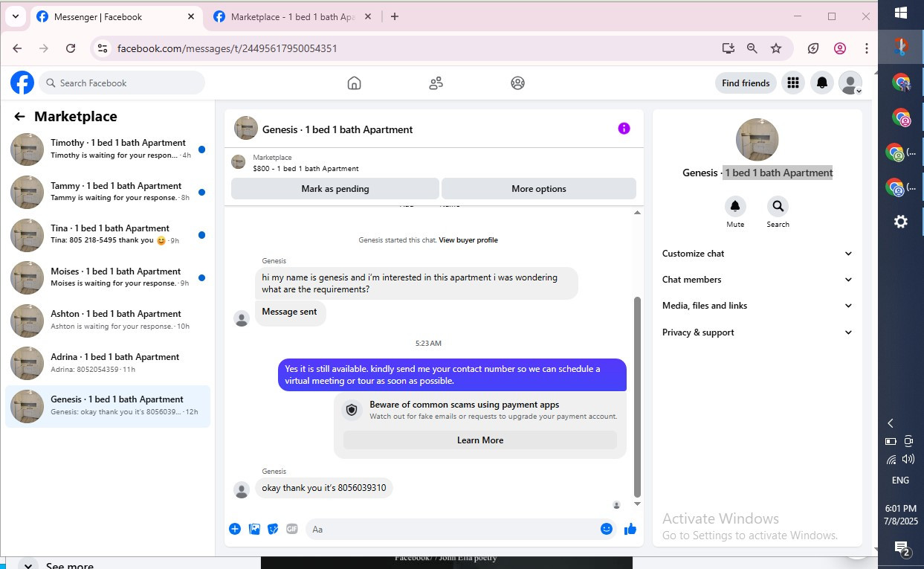Go back from Marketplace with the arrow
Image resolution: width=924 pixels, height=569 pixels.
click(19, 116)
